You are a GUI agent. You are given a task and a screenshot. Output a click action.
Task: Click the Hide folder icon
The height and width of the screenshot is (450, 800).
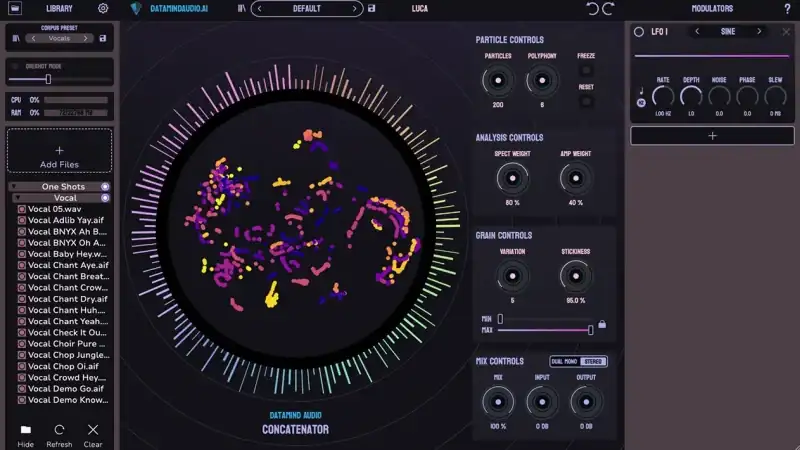coord(26,430)
